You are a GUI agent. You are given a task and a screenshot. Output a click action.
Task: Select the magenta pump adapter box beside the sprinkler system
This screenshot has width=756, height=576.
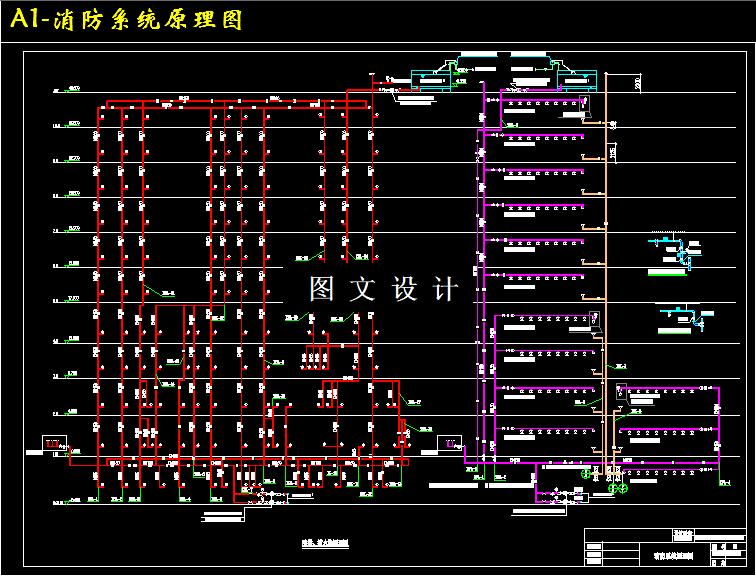(x=449, y=443)
